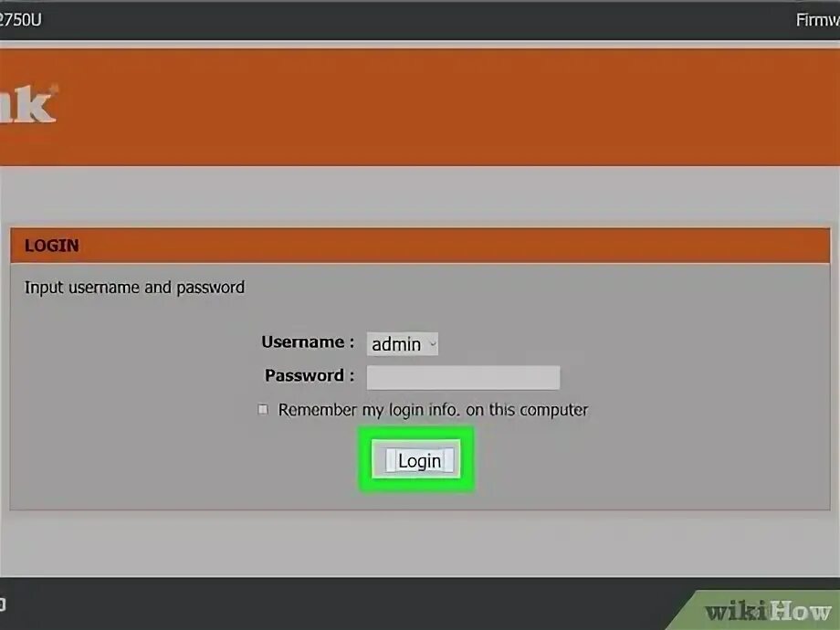Open the Username admin dropdown
The width and height of the screenshot is (840, 630).
(403, 344)
